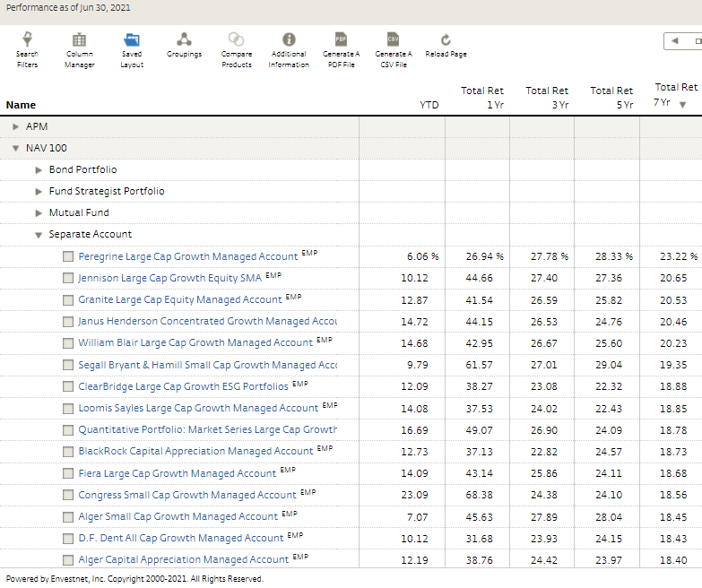This screenshot has height=588, width=702.
Task: Open Loomis Sayles Large Cap Growth link
Action: [x=198, y=408]
